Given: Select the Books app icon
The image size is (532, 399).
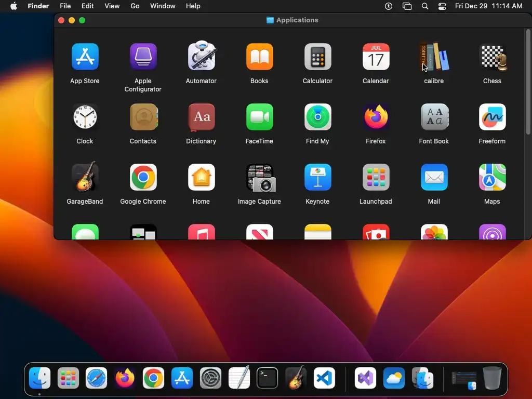Looking at the screenshot, I should (x=260, y=57).
